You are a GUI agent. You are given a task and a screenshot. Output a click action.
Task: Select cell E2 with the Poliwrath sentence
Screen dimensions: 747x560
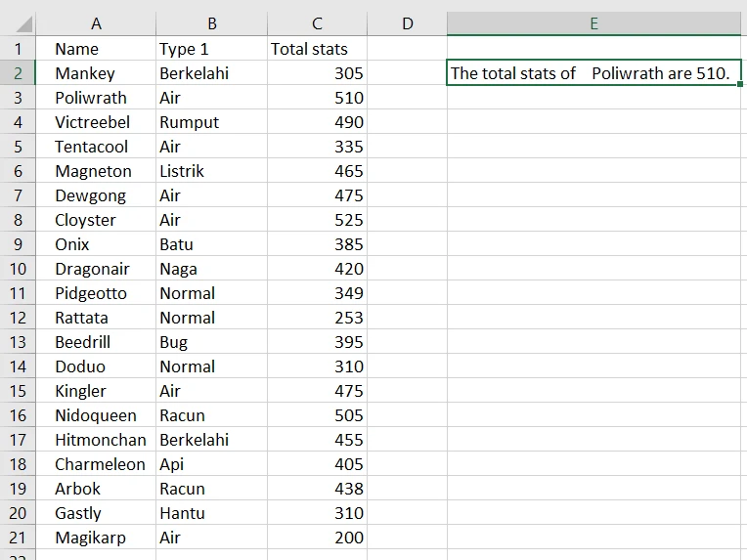594,73
